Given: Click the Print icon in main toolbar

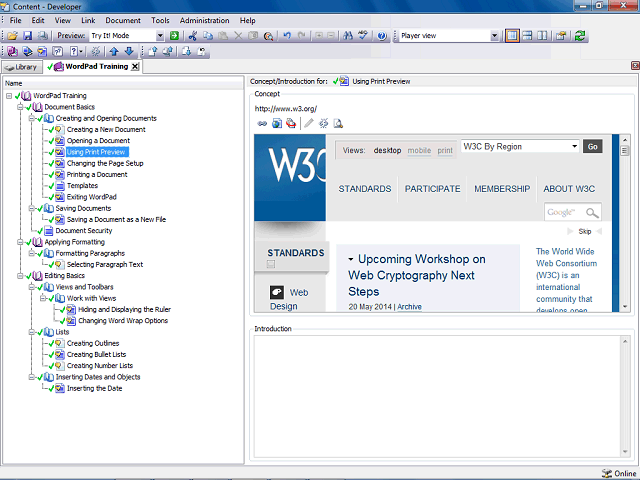Looking at the screenshot, I should (x=42, y=36).
